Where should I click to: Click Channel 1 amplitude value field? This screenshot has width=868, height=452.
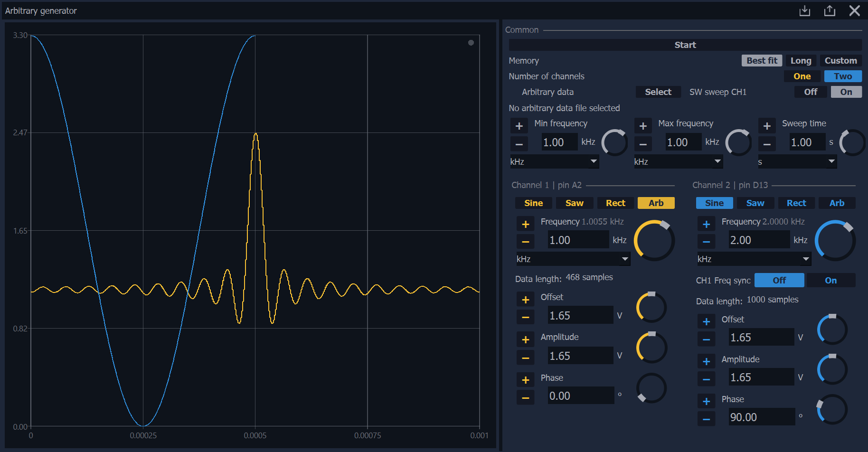pyautogui.click(x=580, y=356)
